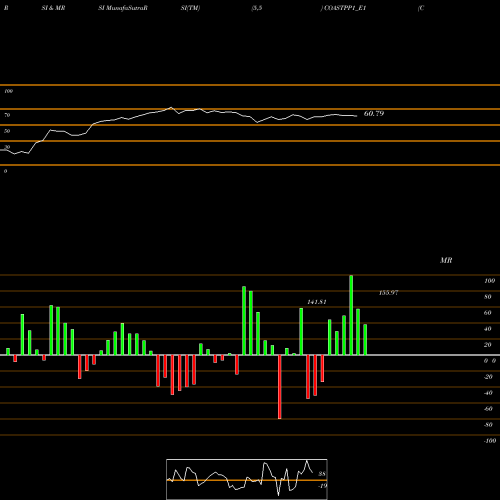Image resolution: width=500 pixels, height=500 pixels.
Task: Click the -40 label on the MR axis
Action: click(488, 393)
